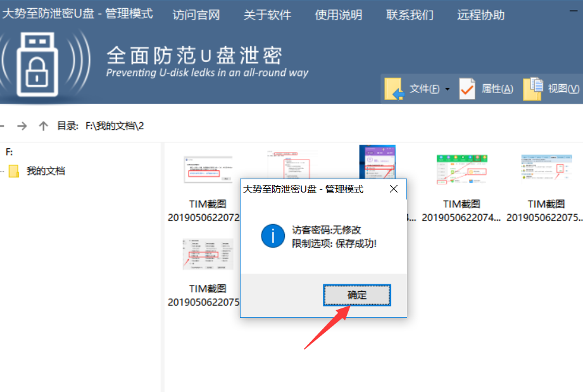Select thumbnail behind the dialog title bar
This screenshot has width=583, height=392.
(x=292, y=165)
